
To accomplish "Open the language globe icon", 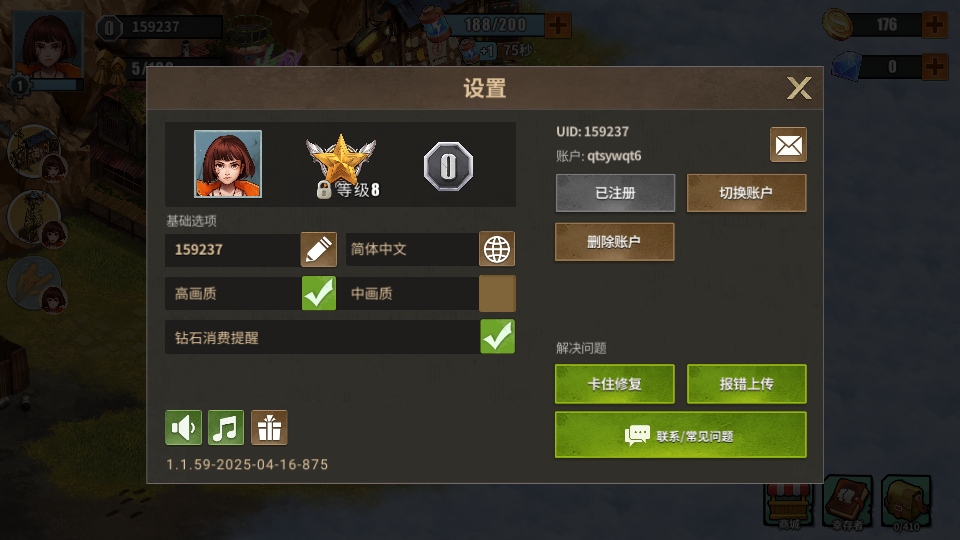I will [497, 249].
